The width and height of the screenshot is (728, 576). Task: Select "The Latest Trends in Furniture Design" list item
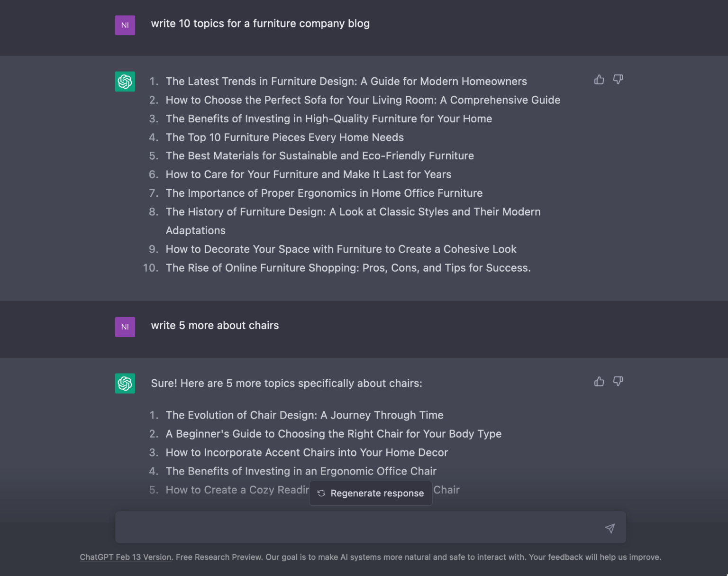pos(346,82)
